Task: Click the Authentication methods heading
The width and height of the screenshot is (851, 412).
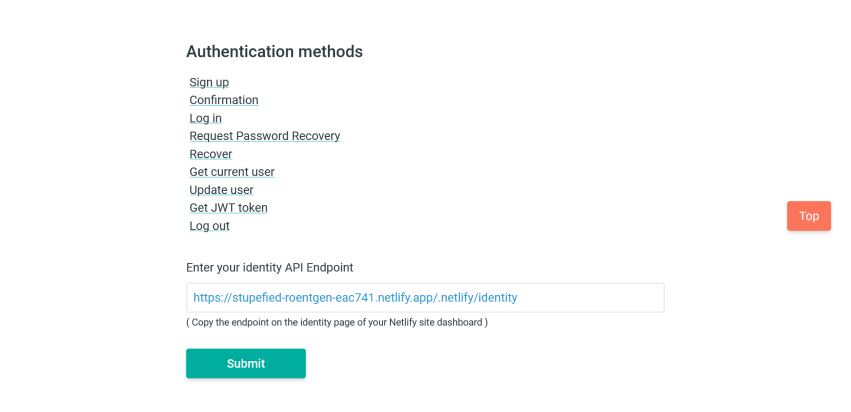Action: 275,52
